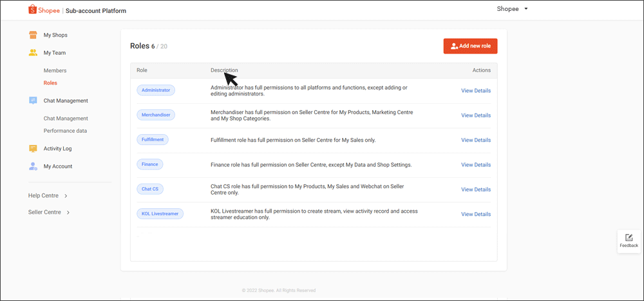The width and height of the screenshot is (644, 301).
Task: Expand the Seller Centre chevron
Action: pos(68,213)
